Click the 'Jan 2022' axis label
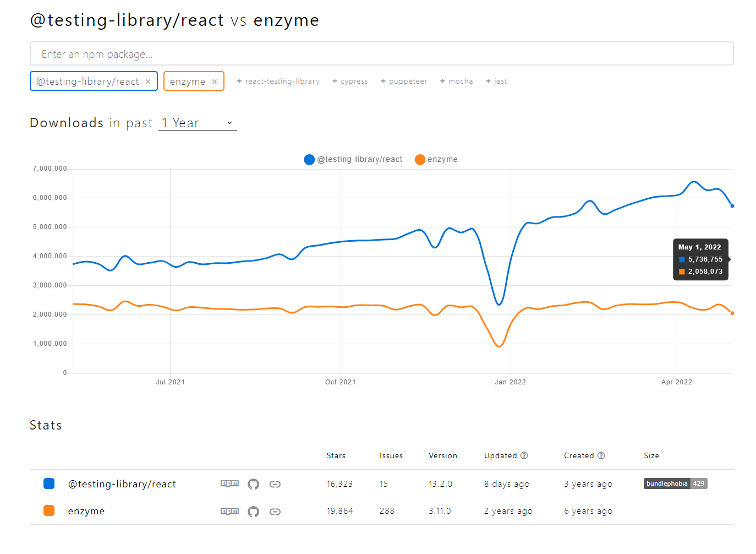 [510, 382]
